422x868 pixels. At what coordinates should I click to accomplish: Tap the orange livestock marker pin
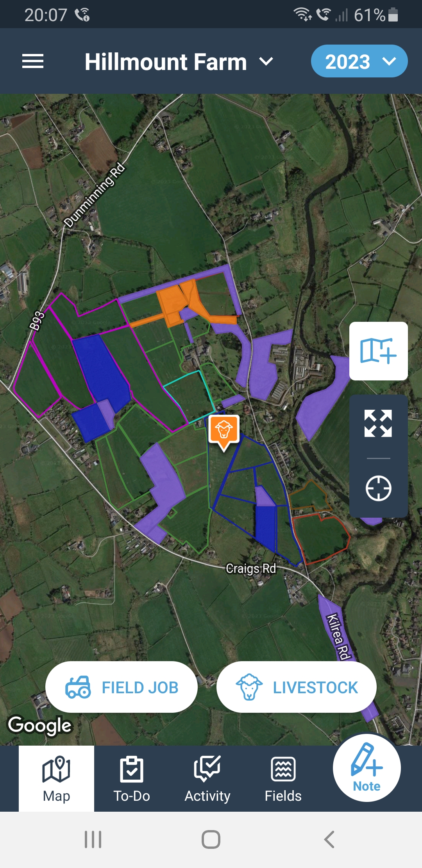point(224,432)
